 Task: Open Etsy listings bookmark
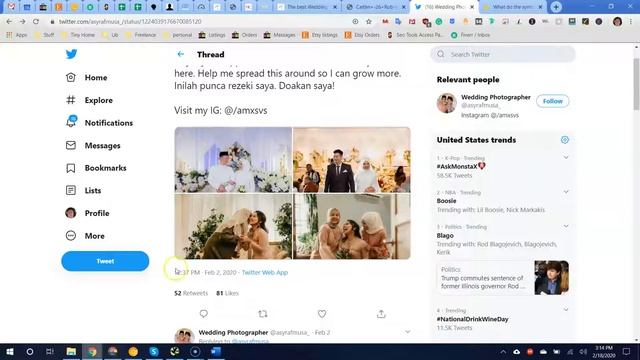click(x=320, y=35)
